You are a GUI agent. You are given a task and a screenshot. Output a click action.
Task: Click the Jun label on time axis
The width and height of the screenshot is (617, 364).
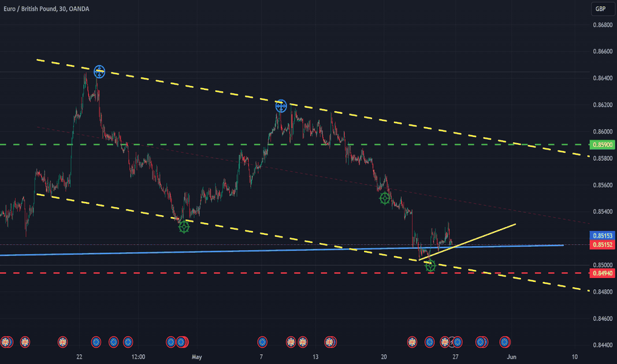(x=511, y=357)
